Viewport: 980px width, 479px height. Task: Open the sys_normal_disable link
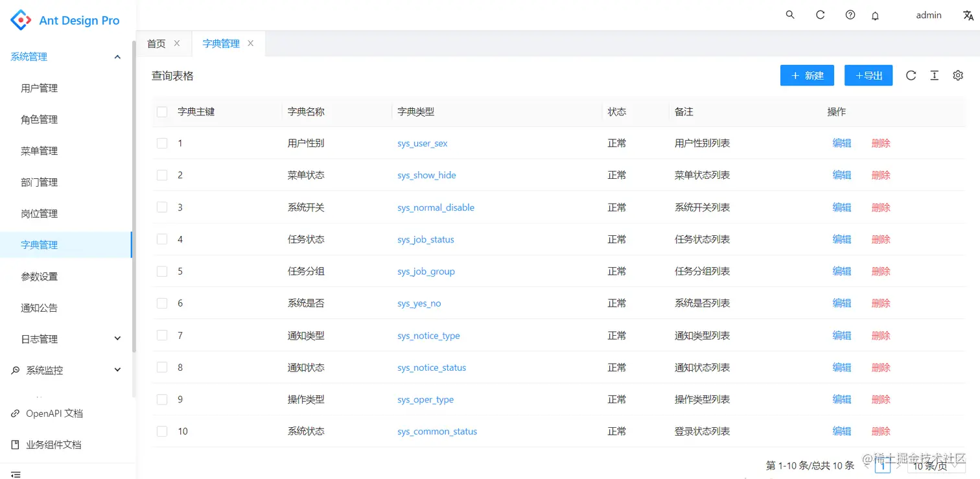(436, 207)
